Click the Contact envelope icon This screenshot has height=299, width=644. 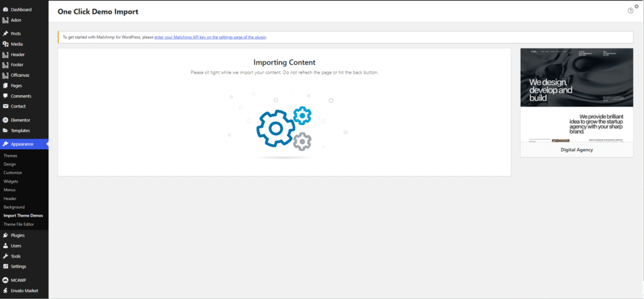(5, 106)
